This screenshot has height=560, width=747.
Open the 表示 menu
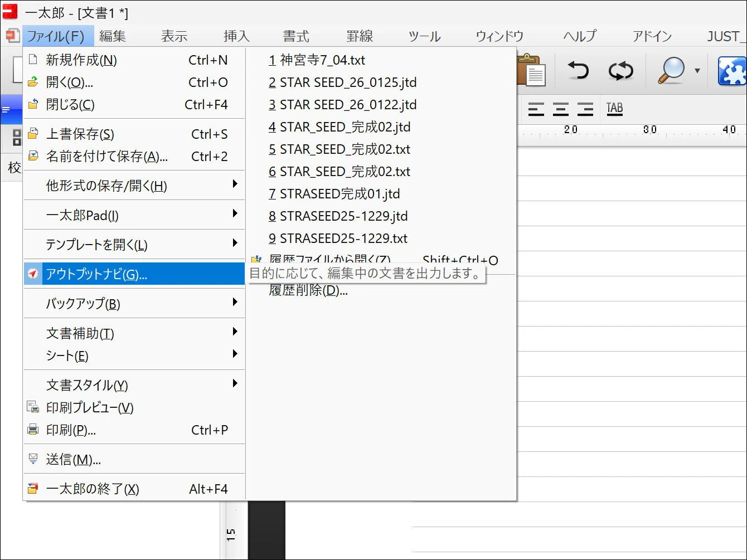pos(174,36)
